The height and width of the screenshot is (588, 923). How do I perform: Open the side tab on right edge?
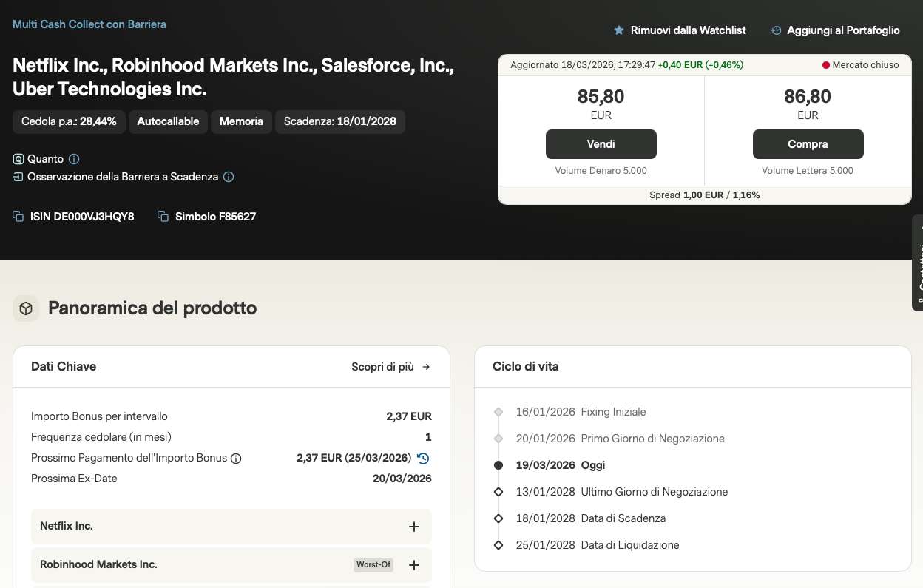[x=918, y=263]
